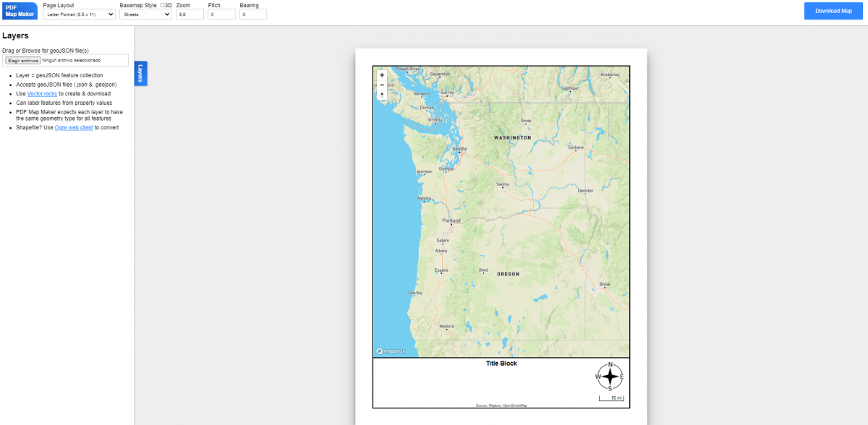Click the zoom in plus icon on the map
Viewport: 868px width, 425px height.
[381, 74]
